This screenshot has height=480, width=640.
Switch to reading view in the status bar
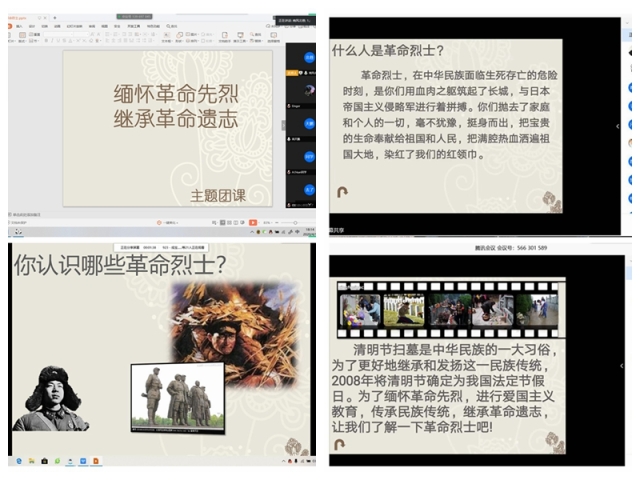point(236,222)
